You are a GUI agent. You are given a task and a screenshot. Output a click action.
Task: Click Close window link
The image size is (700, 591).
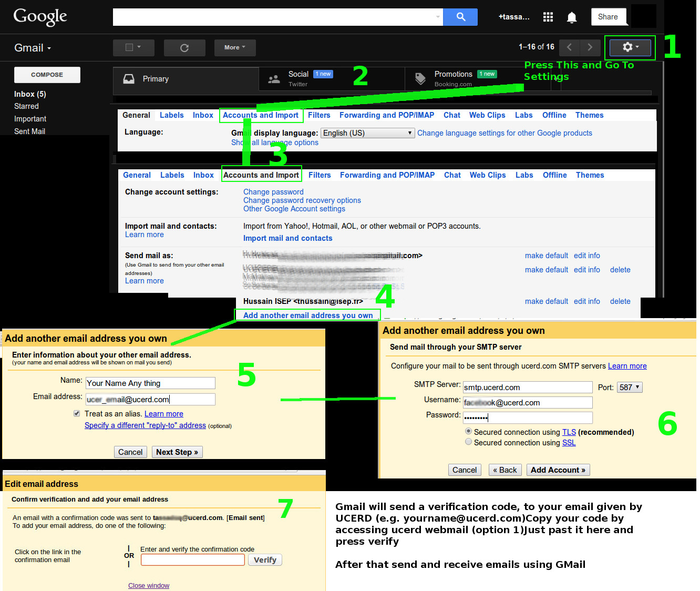click(x=149, y=585)
